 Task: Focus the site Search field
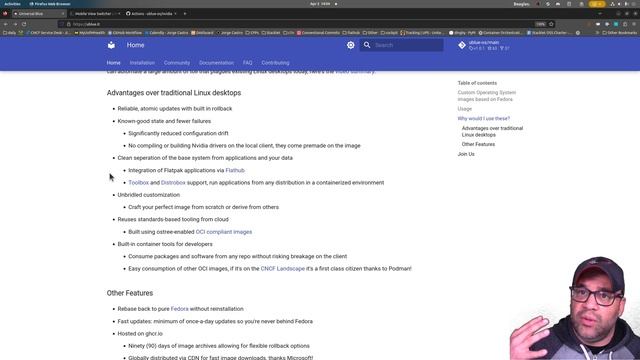coord(402,45)
